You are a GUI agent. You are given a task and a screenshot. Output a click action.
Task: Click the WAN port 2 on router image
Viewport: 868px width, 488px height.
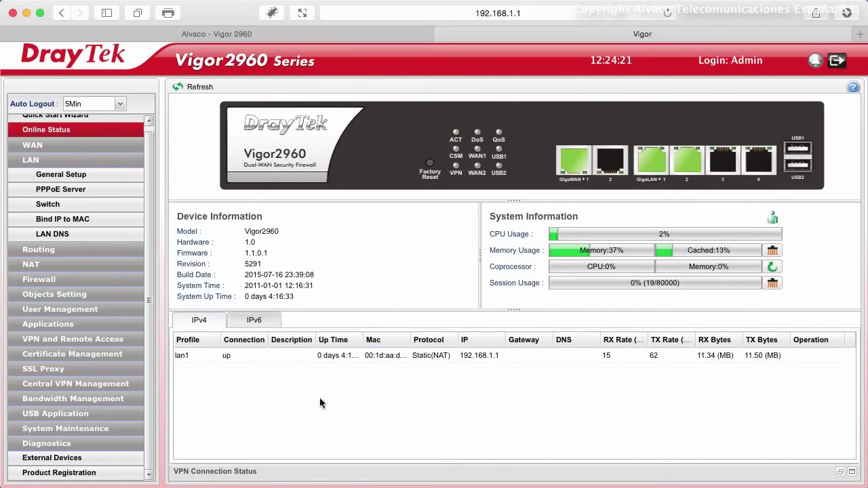(610, 161)
